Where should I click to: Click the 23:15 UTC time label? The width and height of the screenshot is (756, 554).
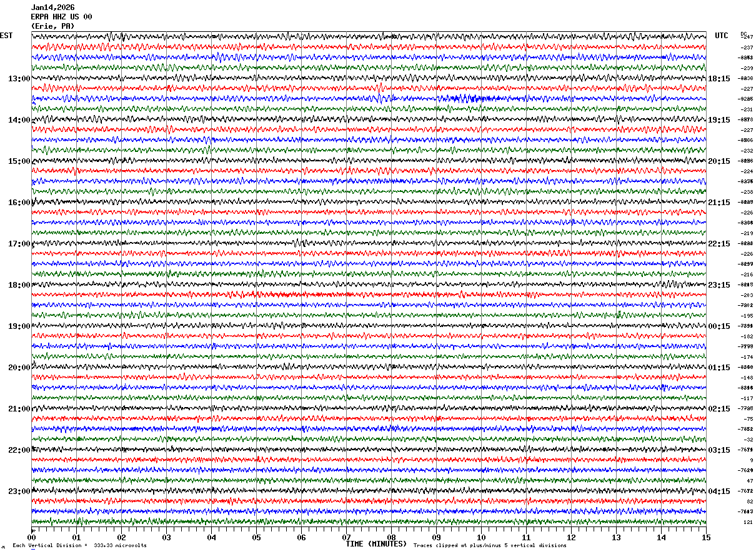tap(719, 285)
